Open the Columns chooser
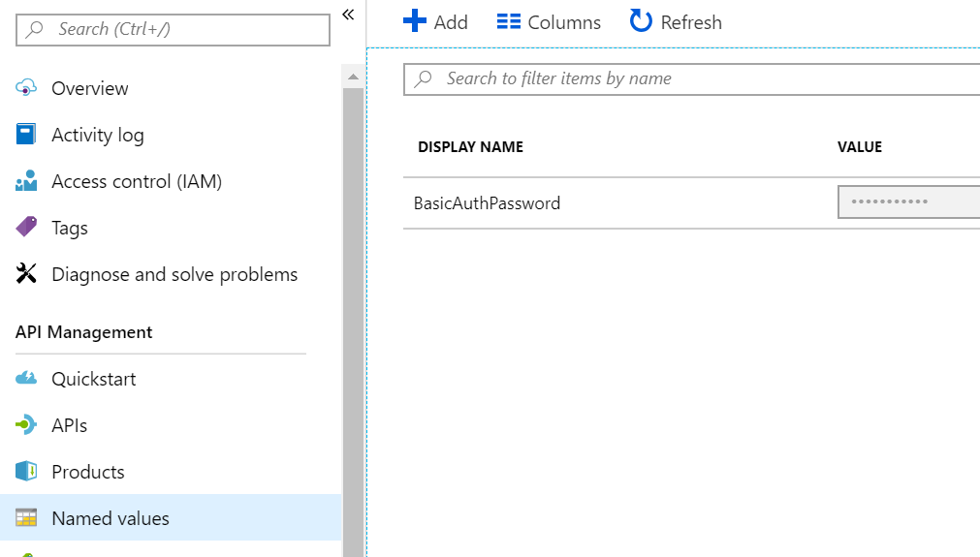 pos(549,22)
